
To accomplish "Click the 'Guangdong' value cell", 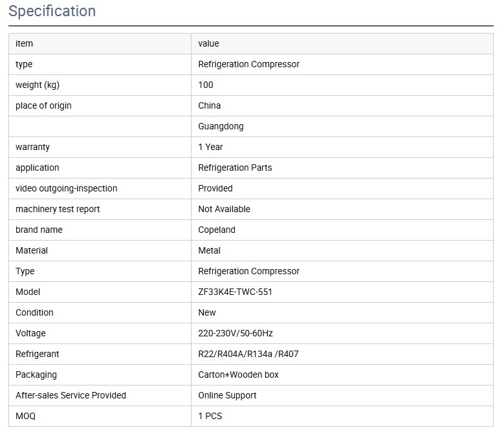I will pyautogui.click(x=221, y=126).
